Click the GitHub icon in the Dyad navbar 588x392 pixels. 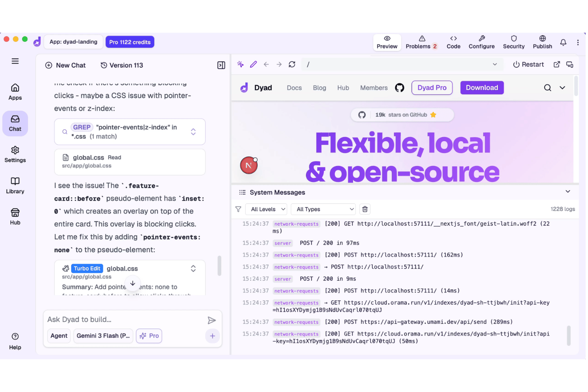click(400, 88)
